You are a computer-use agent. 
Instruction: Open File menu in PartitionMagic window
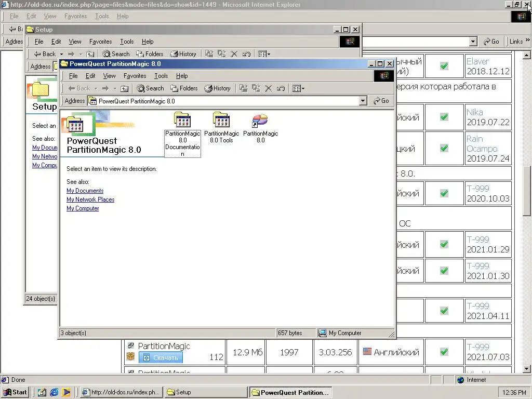click(x=73, y=76)
